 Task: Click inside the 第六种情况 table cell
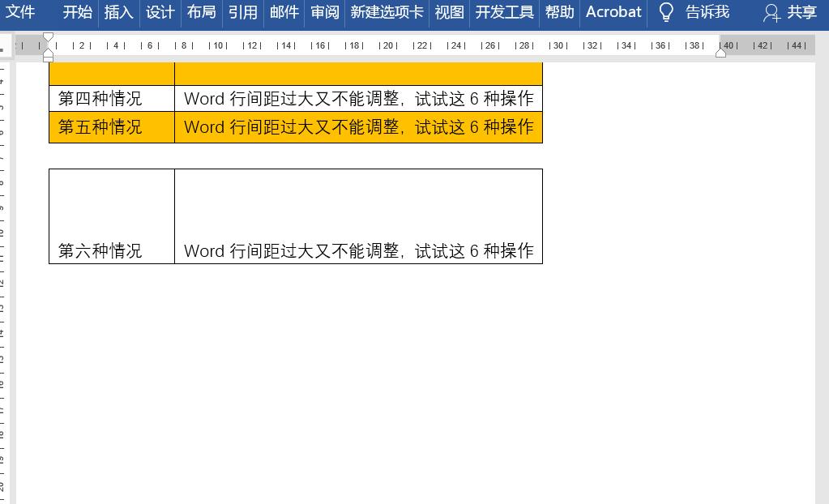click(99, 251)
